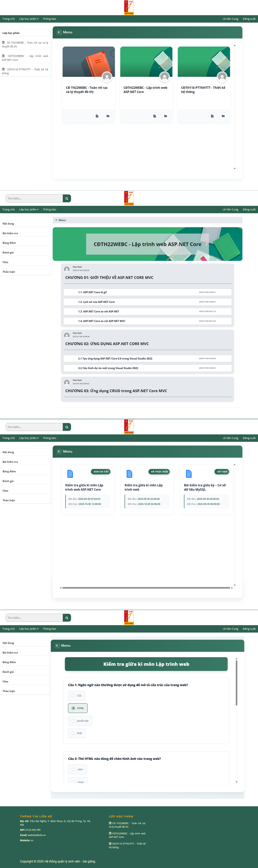Click the search magnifier icon

coord(67,198)
